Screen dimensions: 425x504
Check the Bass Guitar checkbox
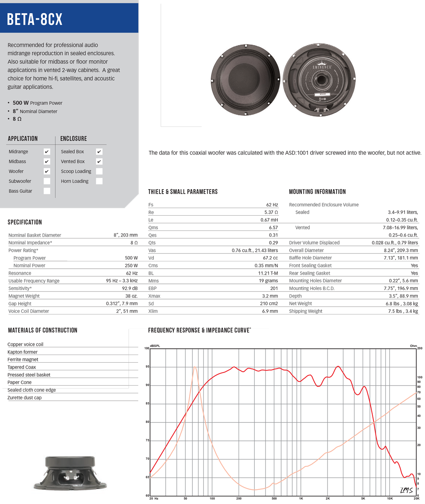(47, 191)
